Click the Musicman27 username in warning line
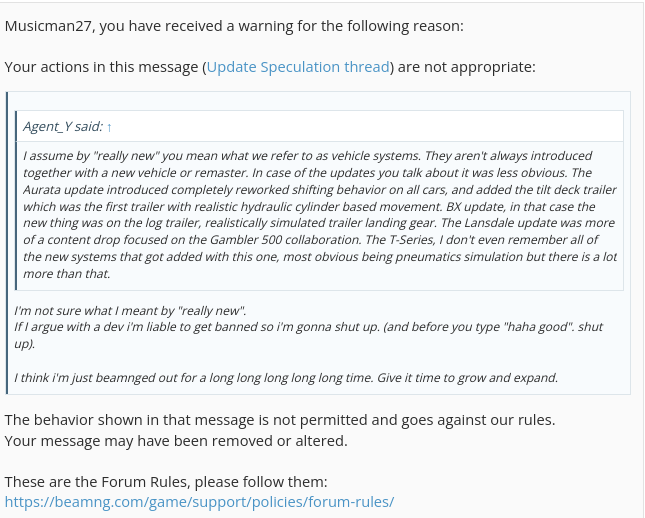Screen dimensions: 645x518 (48, 26)
